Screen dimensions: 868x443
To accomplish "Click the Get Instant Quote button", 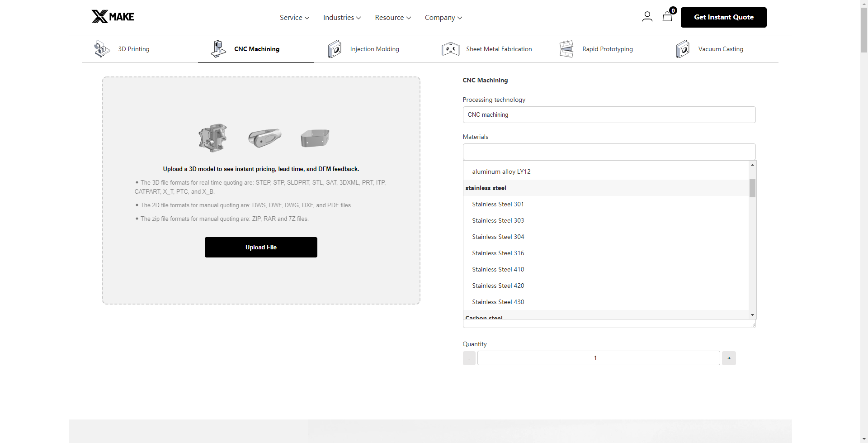I will (x=723, y=17).
